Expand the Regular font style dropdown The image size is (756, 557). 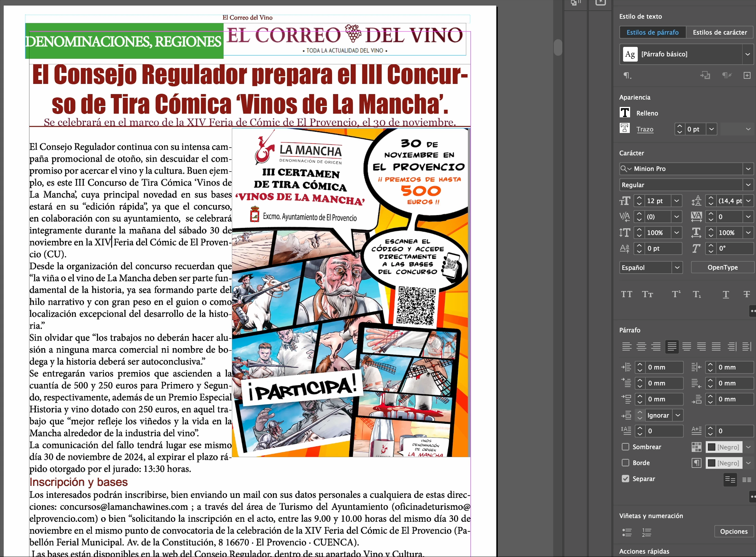[x=748, y=185]
